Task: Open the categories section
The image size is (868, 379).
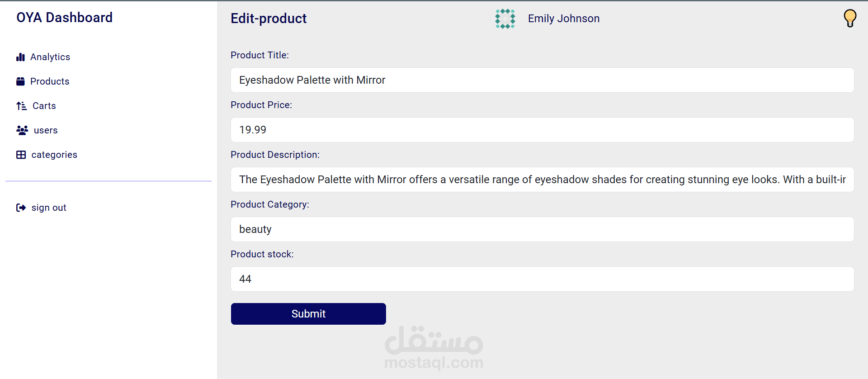Action: [x=54, y=155]
